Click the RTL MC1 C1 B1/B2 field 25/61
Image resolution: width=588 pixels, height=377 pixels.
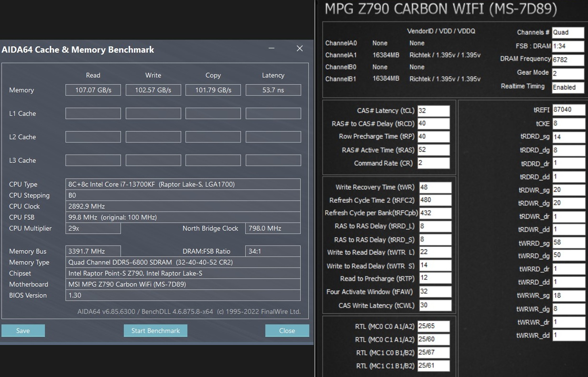(x=434, y=366)
